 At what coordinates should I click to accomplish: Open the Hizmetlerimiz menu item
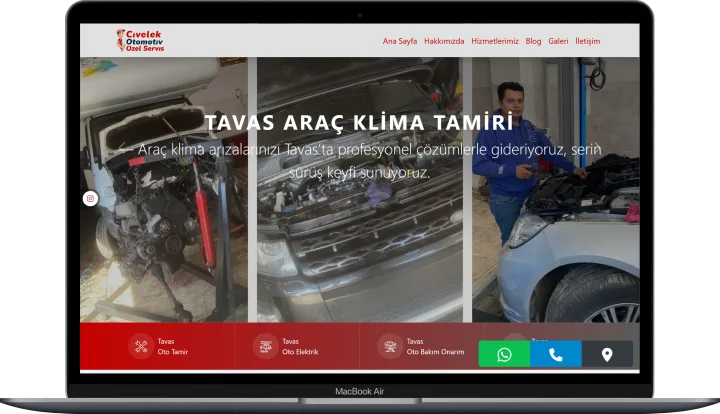(x=495, y=41)
